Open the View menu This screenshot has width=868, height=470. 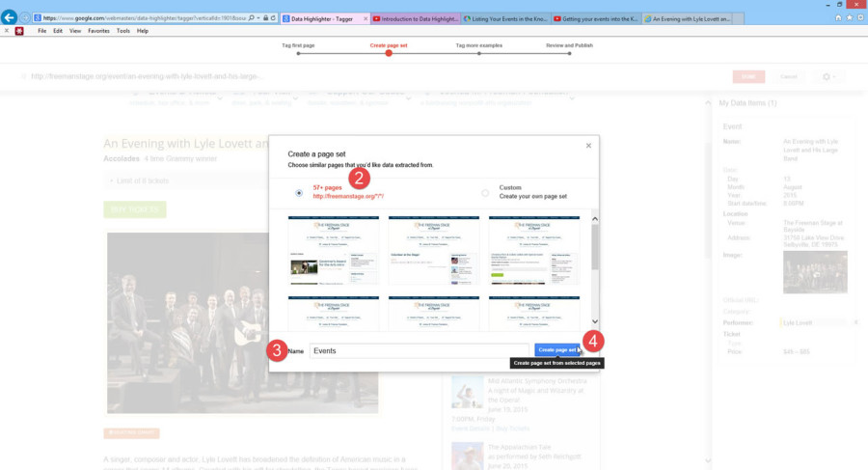(75, 31)
